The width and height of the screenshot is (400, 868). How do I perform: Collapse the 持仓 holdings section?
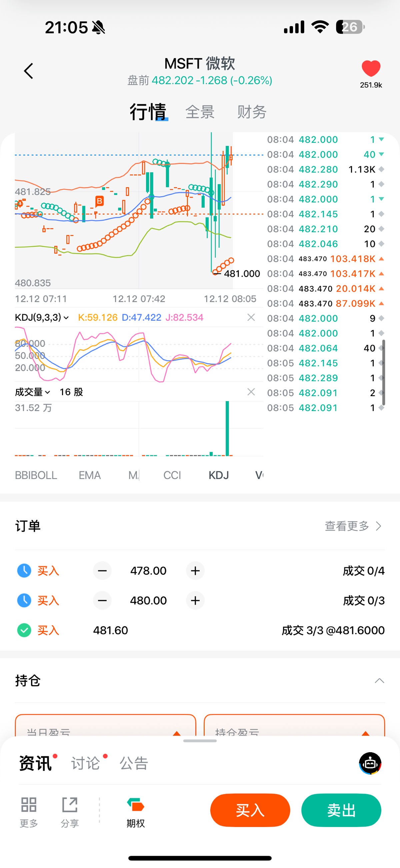(x=379, y=681)
